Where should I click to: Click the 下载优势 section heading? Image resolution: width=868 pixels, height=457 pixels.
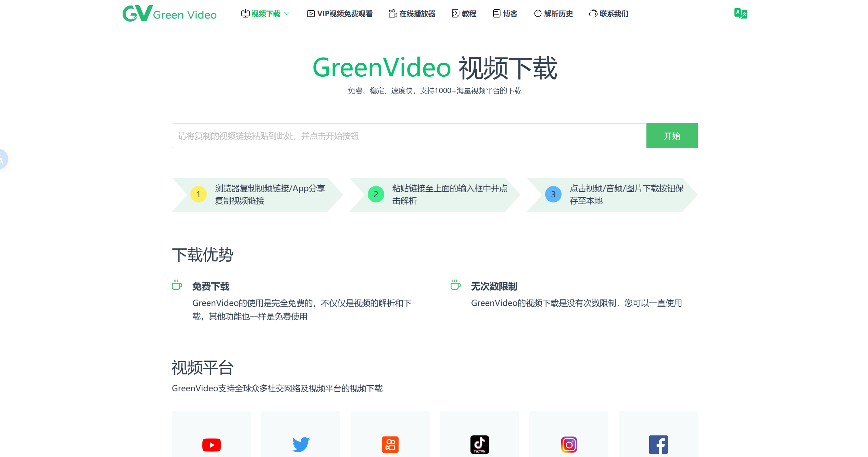pyautogui.click(x=202, y=255)
